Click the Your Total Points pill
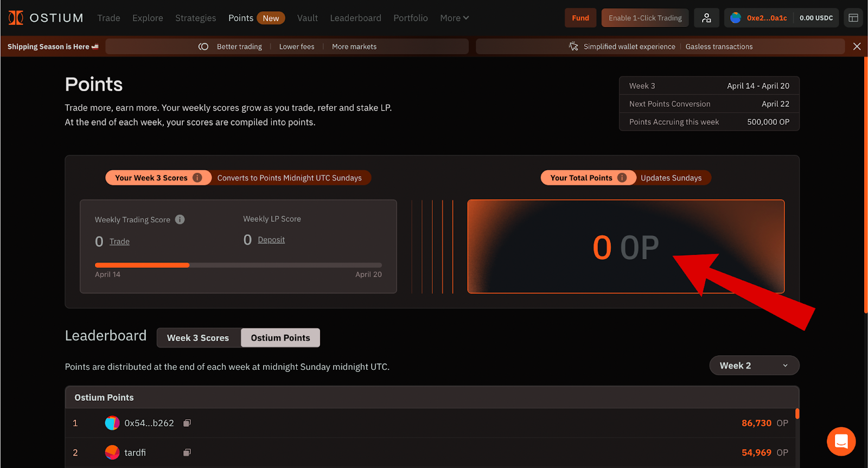This screenshot has width=868, height=468. 588,177
